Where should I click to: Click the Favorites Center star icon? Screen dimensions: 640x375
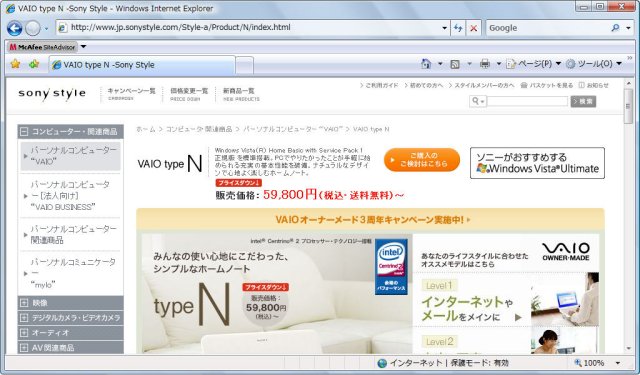16,64
